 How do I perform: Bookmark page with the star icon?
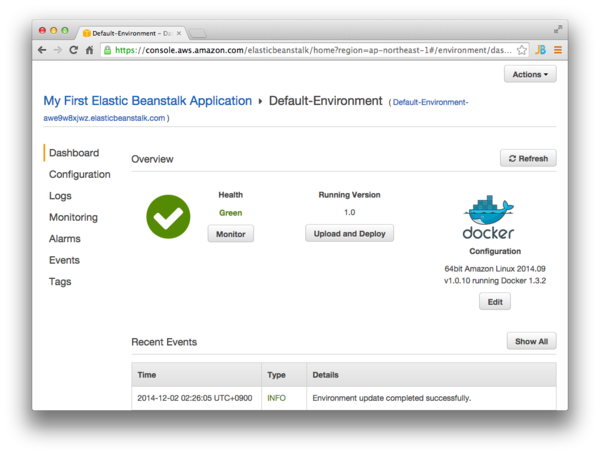(x=522, y=50)
